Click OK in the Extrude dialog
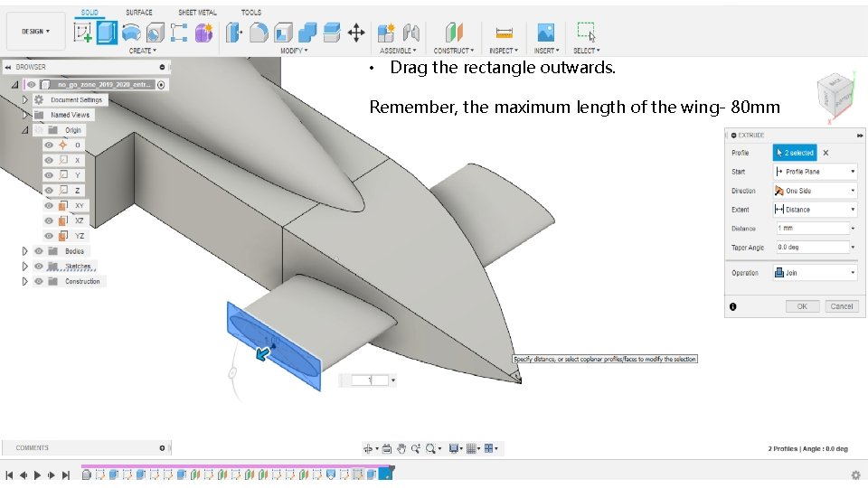Image resolution: width=868 pixels, height=488 pixels. coord(802,306)
